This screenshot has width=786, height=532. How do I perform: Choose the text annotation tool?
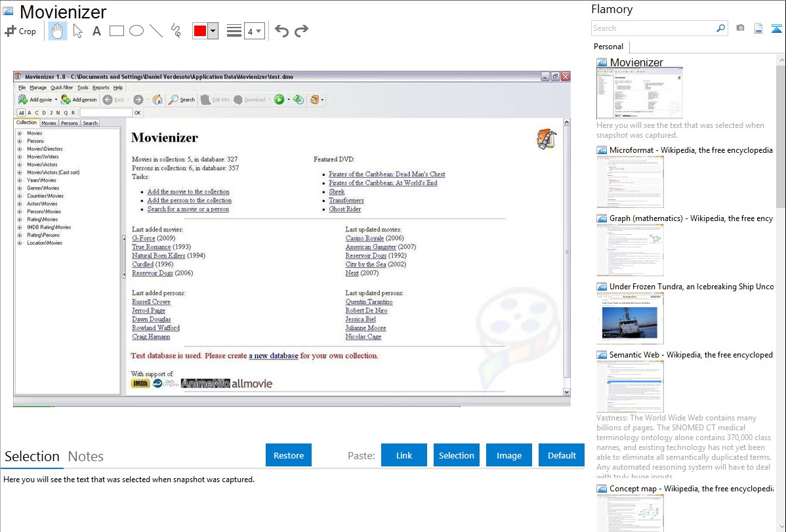click(x=96, y=31)
